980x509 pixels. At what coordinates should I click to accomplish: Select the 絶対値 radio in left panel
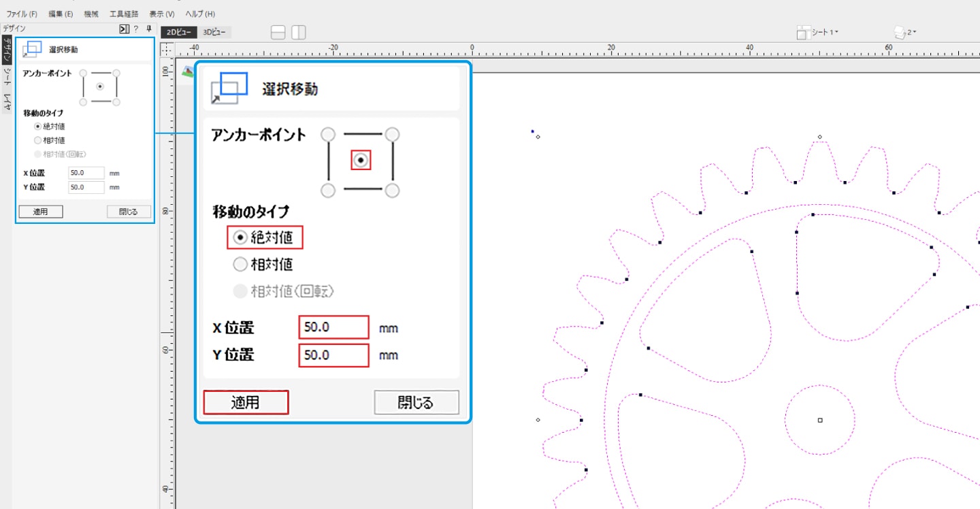(x=37, y=127)
